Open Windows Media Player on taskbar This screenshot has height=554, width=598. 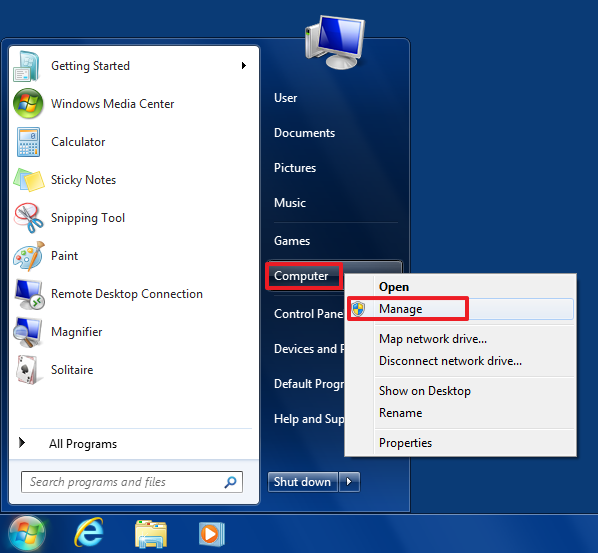(212, 534)
